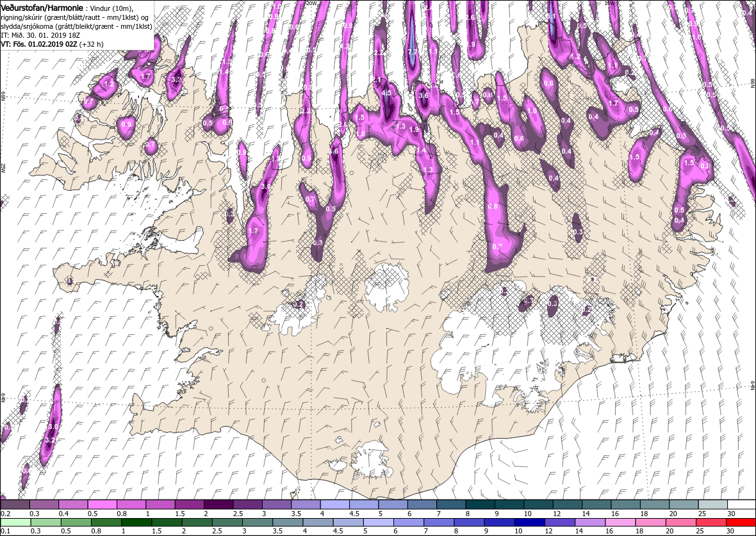Viewport: 756px width, 536px height.
Task: Pick upper legend light grey swatch at 25
Action: [712, 505]
